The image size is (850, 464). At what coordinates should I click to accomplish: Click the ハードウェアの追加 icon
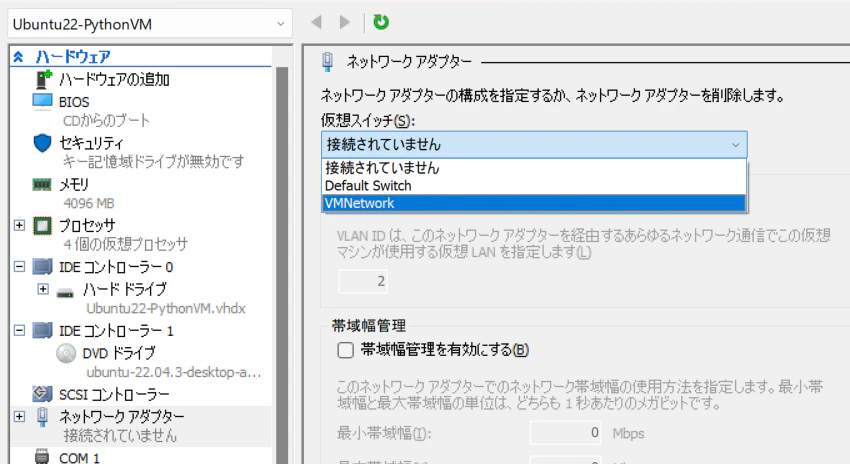point(43,79)
